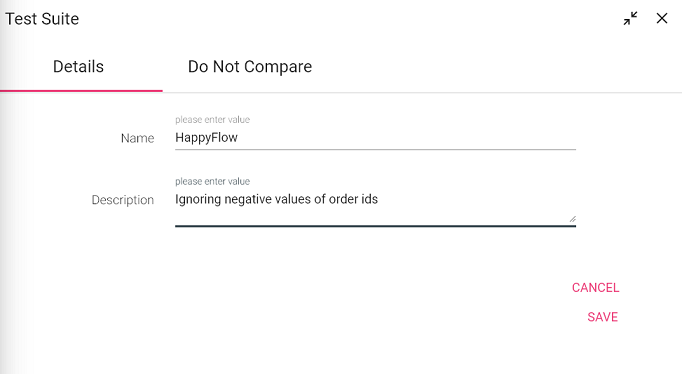Collapse the Test Suite dialog with the arrows icon
Image resolution: width=682 pixels, height=374 pixels.
[630, 18]
